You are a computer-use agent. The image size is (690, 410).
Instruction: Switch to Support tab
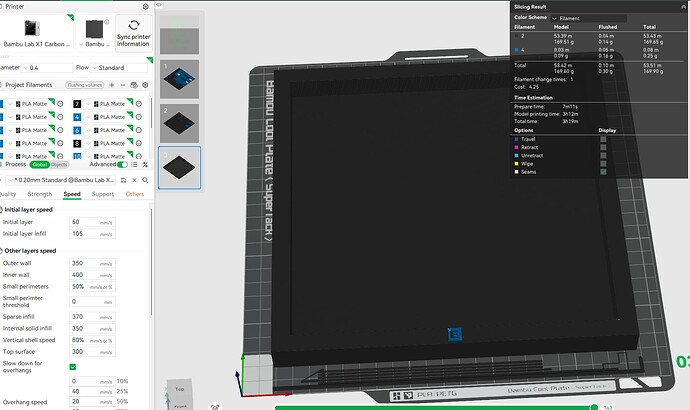click(x=103, y=194)
